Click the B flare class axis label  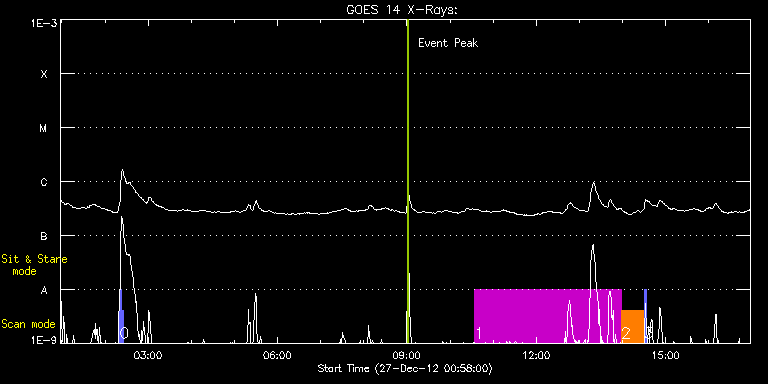tap(44, 236)
